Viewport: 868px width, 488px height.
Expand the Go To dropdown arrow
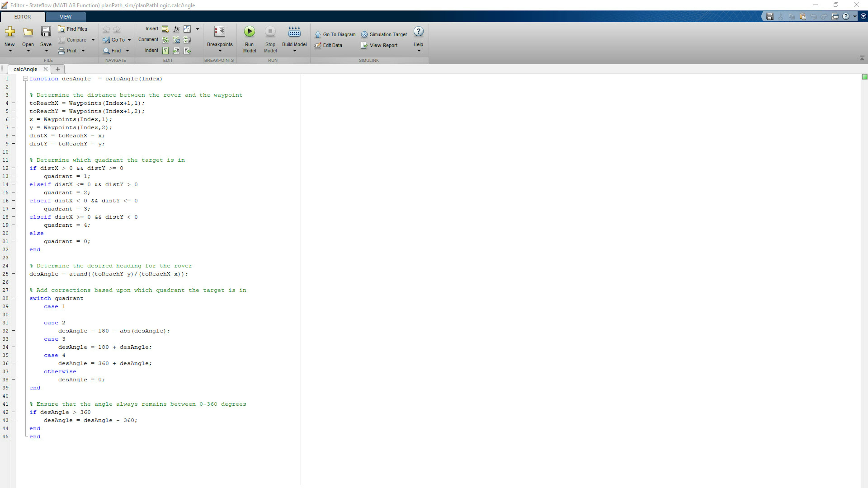(x=129, y=40)
